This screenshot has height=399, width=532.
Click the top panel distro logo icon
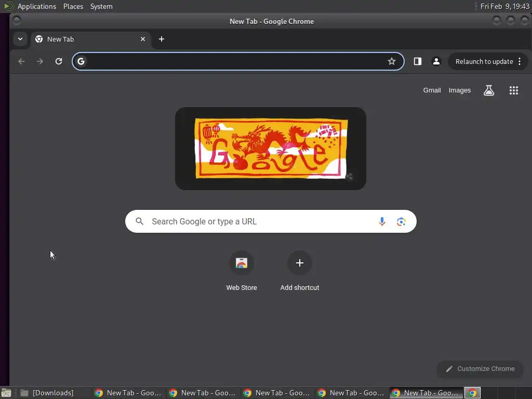(x=8, y=6)
